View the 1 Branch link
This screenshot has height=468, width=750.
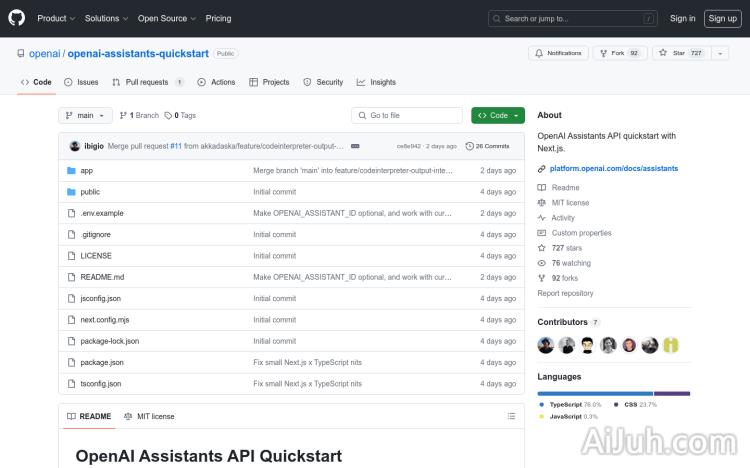(x=139, y=115)
